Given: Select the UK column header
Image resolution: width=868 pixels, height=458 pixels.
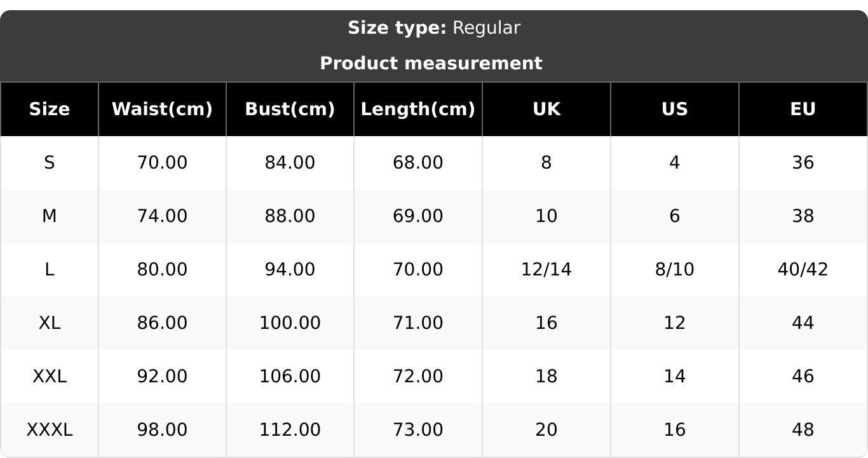Looking at the screenshot, I should point(546,109).
